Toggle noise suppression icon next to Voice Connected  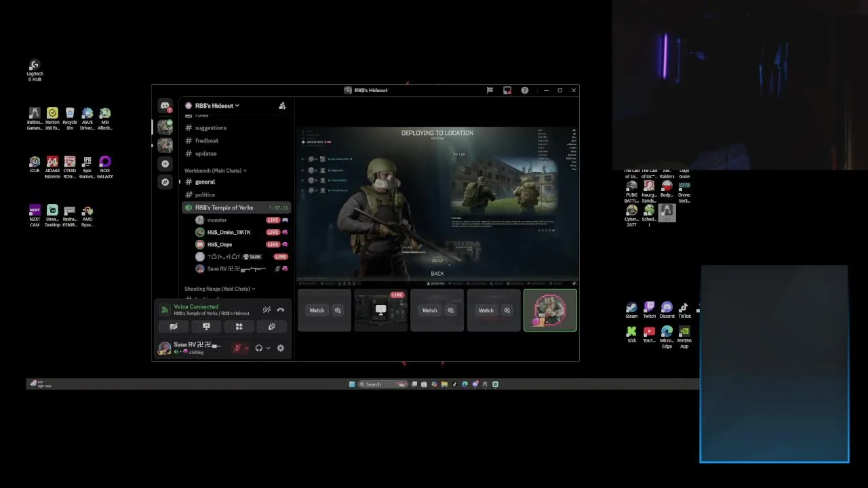click(267, 310)
